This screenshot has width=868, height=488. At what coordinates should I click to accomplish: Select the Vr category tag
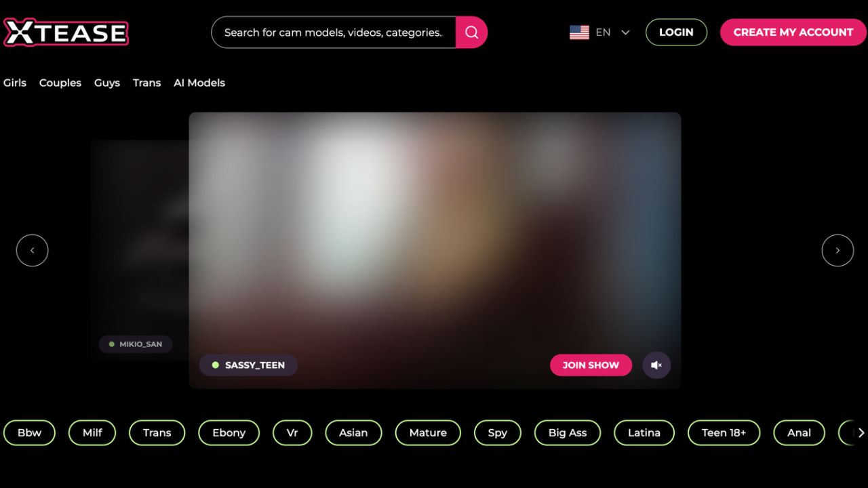click(292, 432)
